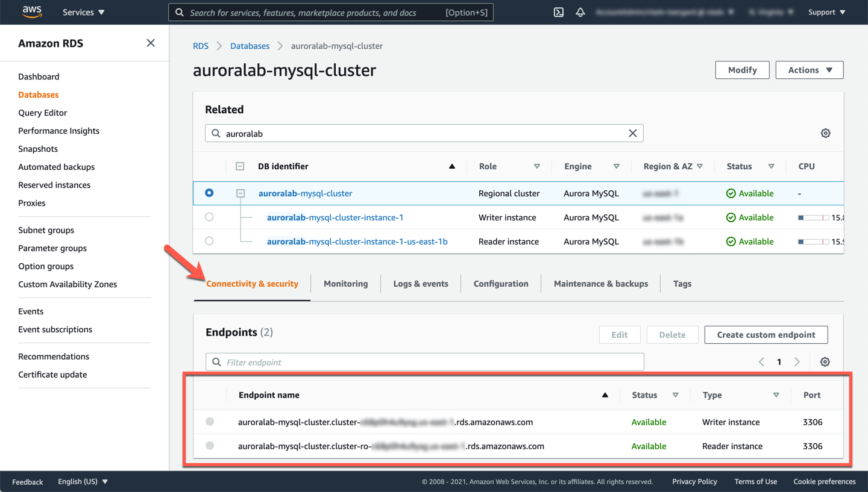Image resolution: width=868 pixels, height=492 pixels.
Task: Select auroralab-mysql-cluster-instance-1 radio button
Action: pyautogui.click(x=209, y=217)
